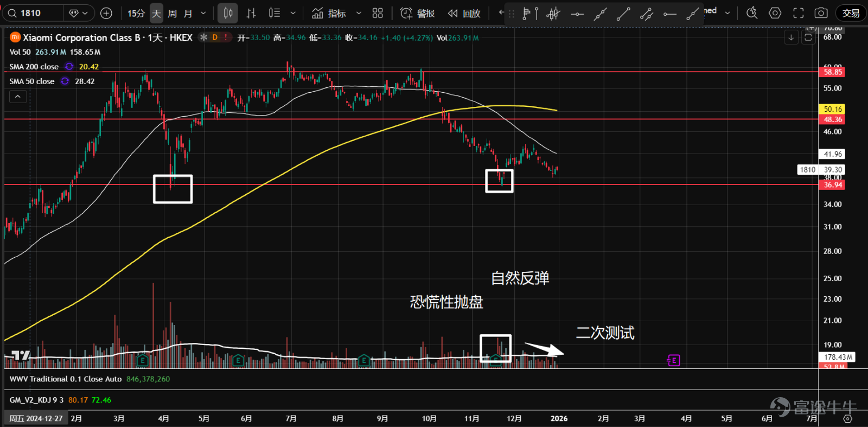The height and width of the screenshot is (427, 868).
Task: Expand dropdown next to 指标
Action: [x=359, y=13]
